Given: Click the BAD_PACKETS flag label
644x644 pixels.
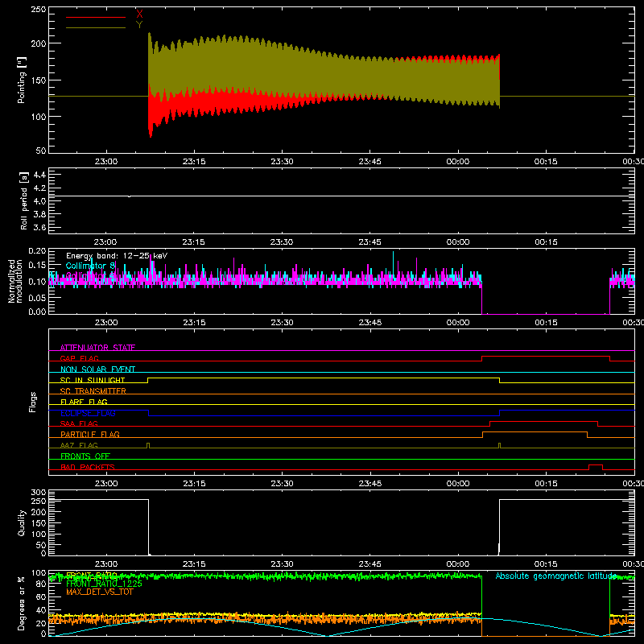Looking at the screenshot, I should point(88,467).
